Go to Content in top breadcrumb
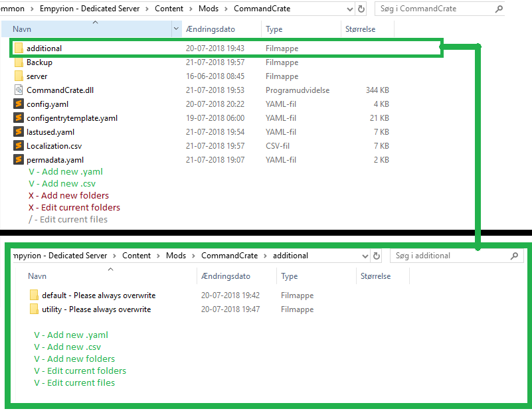Viewport: 532px width, 411px height. point(169,9)
